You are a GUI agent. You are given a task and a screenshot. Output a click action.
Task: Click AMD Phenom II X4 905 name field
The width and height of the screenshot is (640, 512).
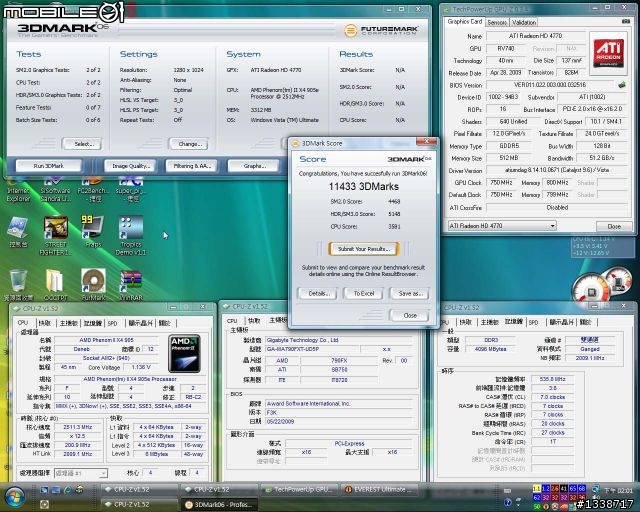coord(106,340)
